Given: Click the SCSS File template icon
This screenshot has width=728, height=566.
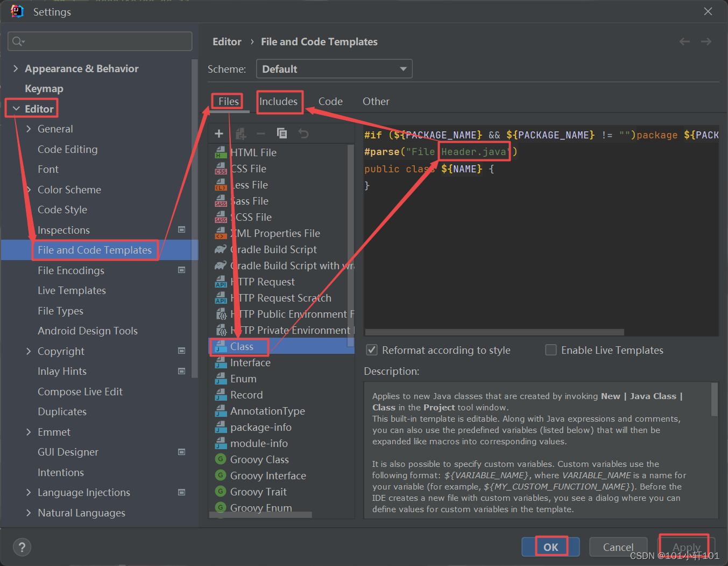Looking at the screenshot, I should pos(221,217).
